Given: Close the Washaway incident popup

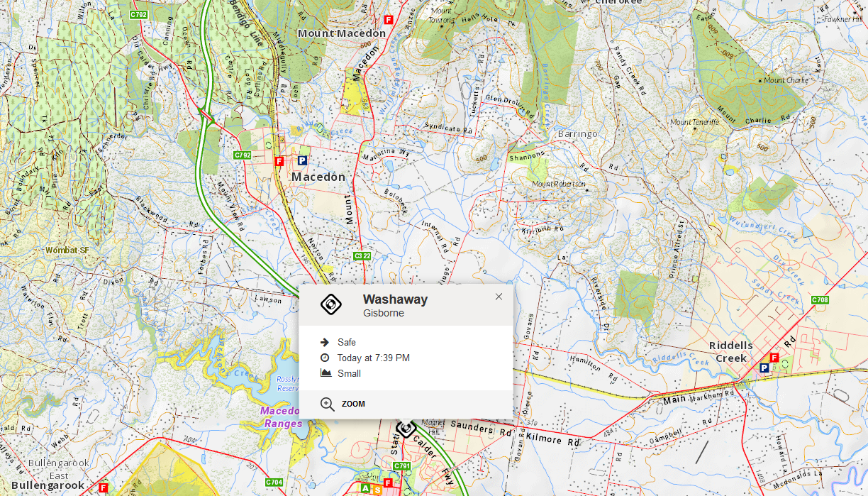Looking at the screenshot, I should (499, 297).
